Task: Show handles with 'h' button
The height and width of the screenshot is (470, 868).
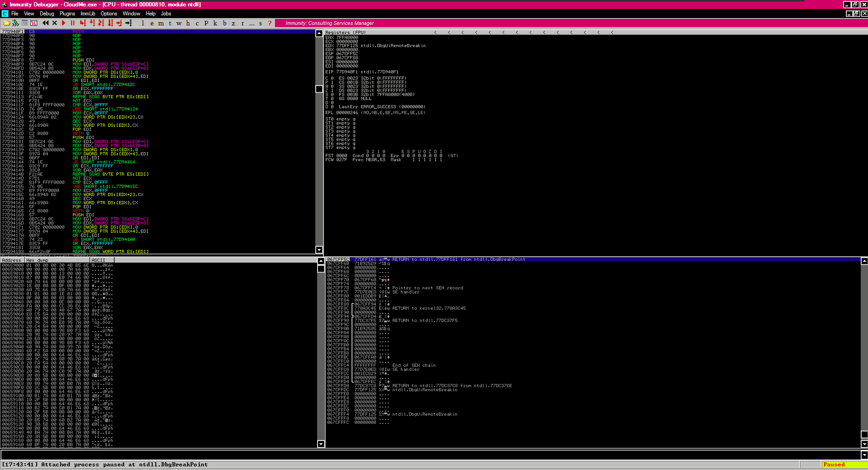Action: pyautogui.click(x=188, y=23)
